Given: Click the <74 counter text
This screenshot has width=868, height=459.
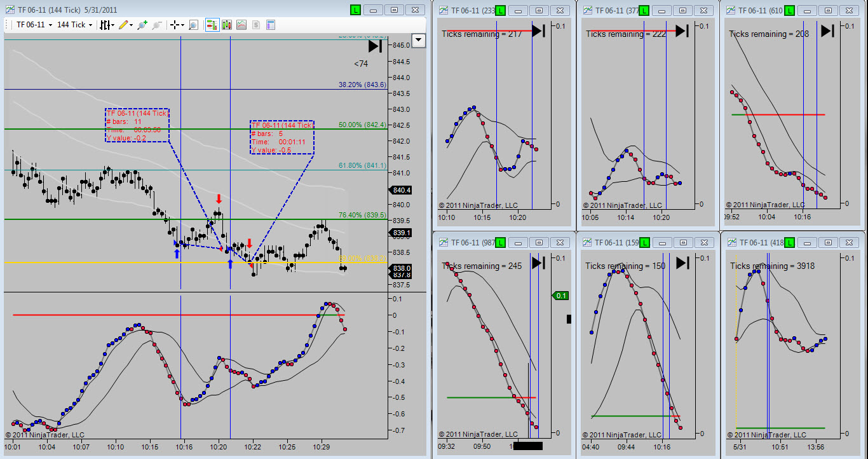Looking at the screenshot, I should pyautogui.click(x=361, y=64).
